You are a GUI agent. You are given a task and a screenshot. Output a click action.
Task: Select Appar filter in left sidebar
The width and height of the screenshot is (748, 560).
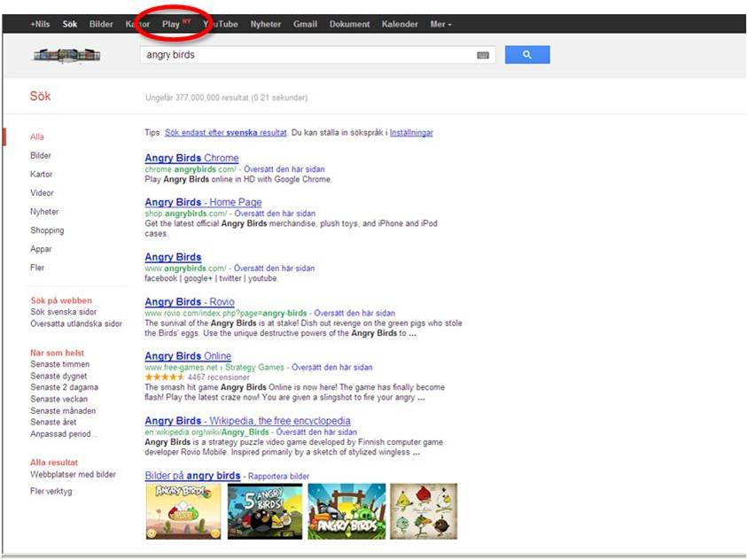41,249
